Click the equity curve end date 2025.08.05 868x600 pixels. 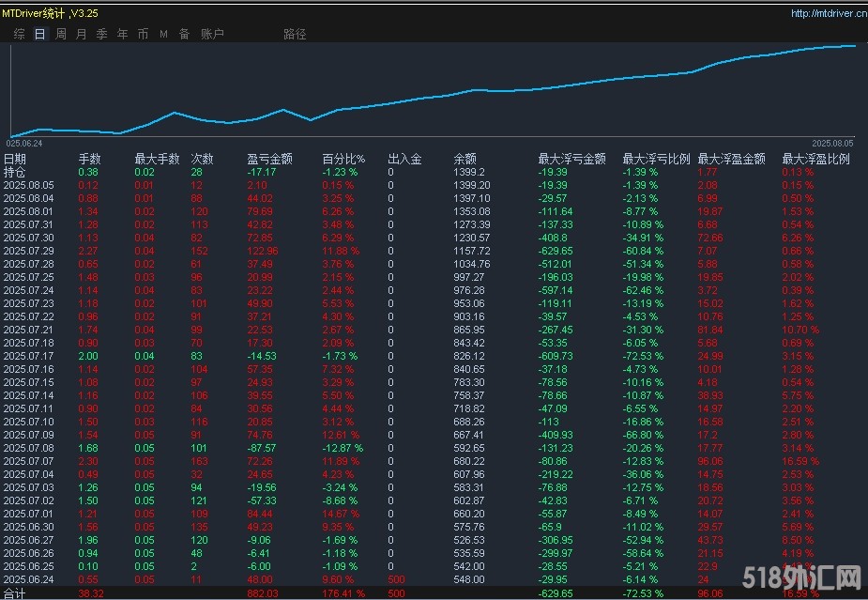click(832, 143)
